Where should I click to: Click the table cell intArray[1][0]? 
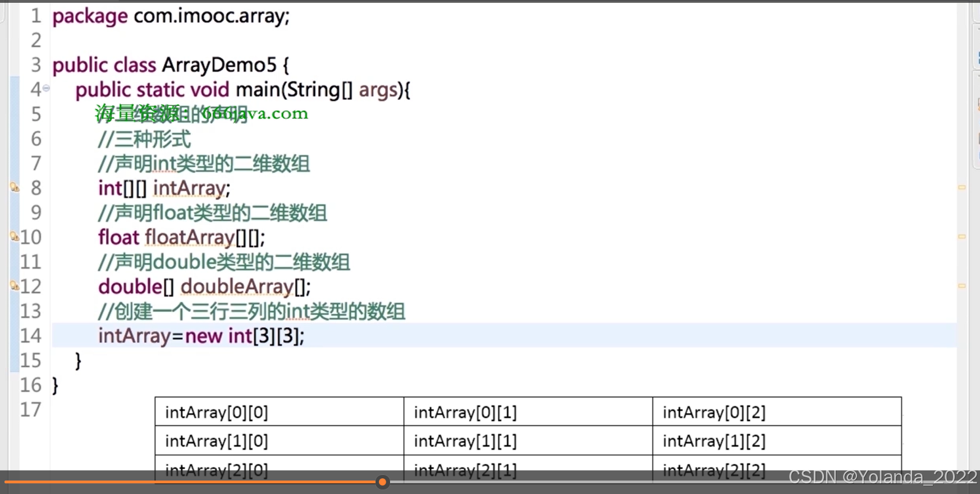[x=280, y=441]
